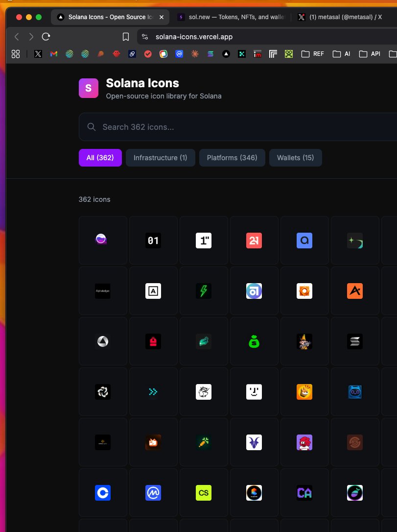Switch to the sol.new browser tab
This screenshot has height=532, width=397.
(232, 17)
